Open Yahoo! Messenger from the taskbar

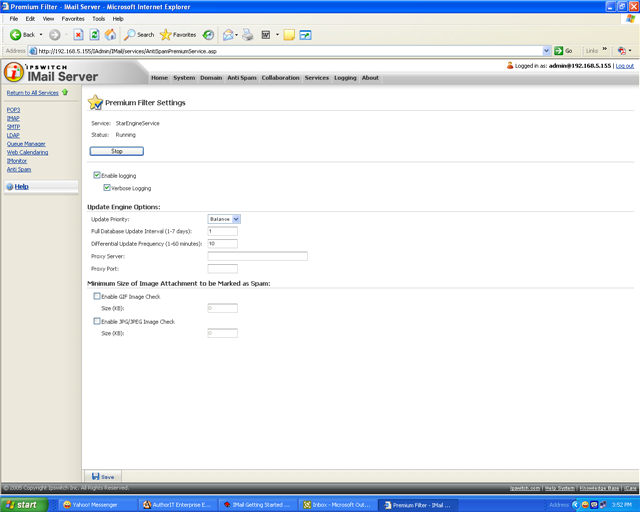pyautogui.click(x=96, y=505)
